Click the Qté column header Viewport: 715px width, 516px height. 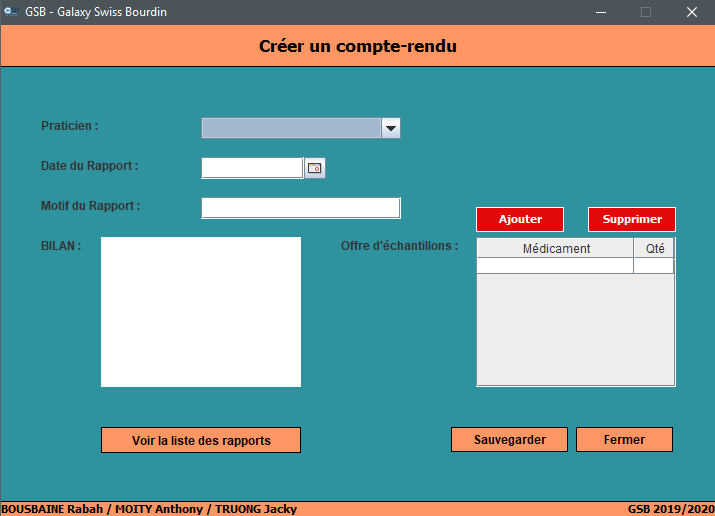pyautogui.click(x=655, y=249)
